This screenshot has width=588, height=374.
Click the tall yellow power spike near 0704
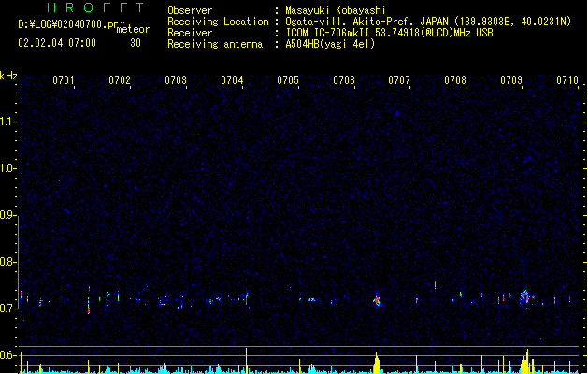click(247, 361)
